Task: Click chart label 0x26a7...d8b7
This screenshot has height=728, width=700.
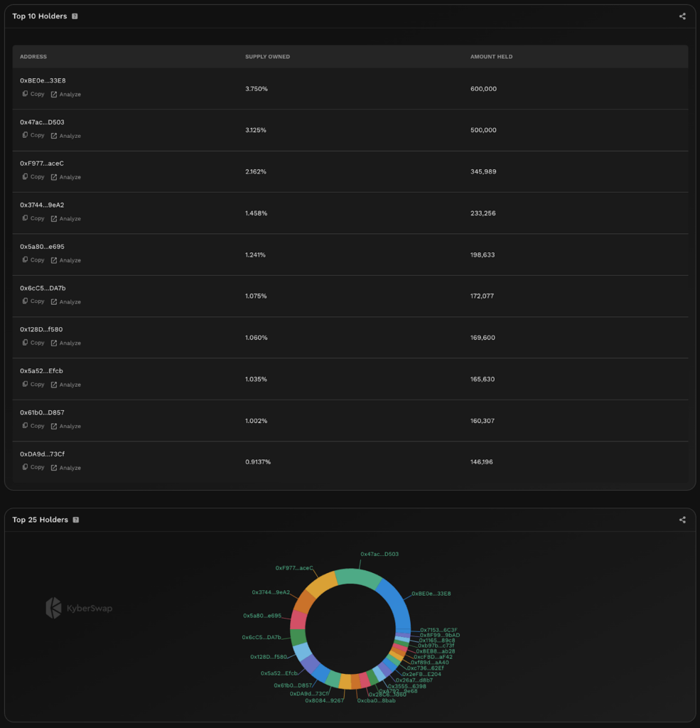Action: coord(414,680)
